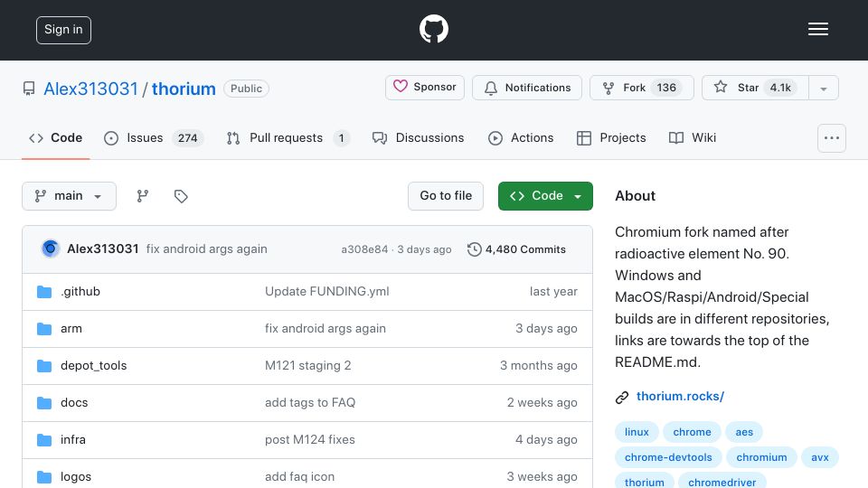Select the avx topic tag
Viewport: 868px width, 488px height.
coord(820,457)
